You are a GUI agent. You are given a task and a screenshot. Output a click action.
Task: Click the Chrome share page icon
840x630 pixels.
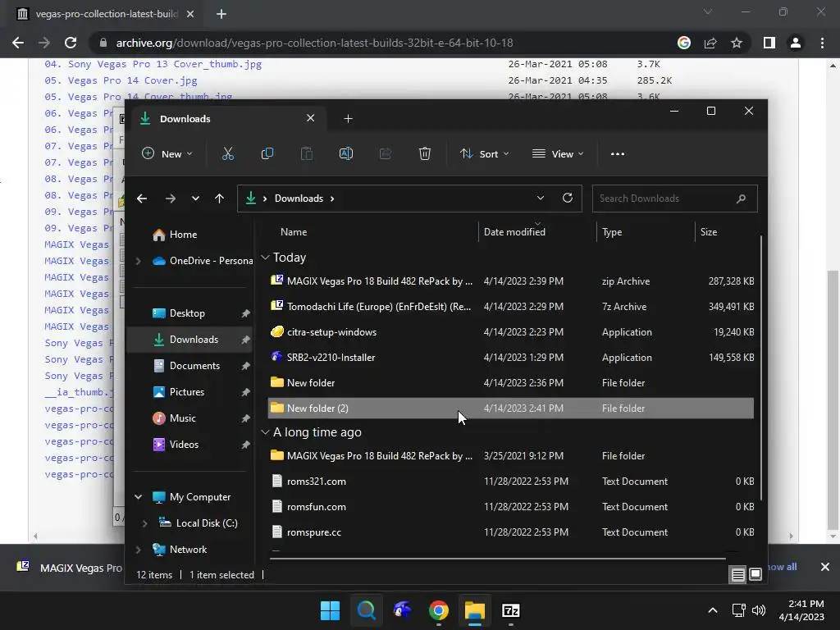coord(710,43)
